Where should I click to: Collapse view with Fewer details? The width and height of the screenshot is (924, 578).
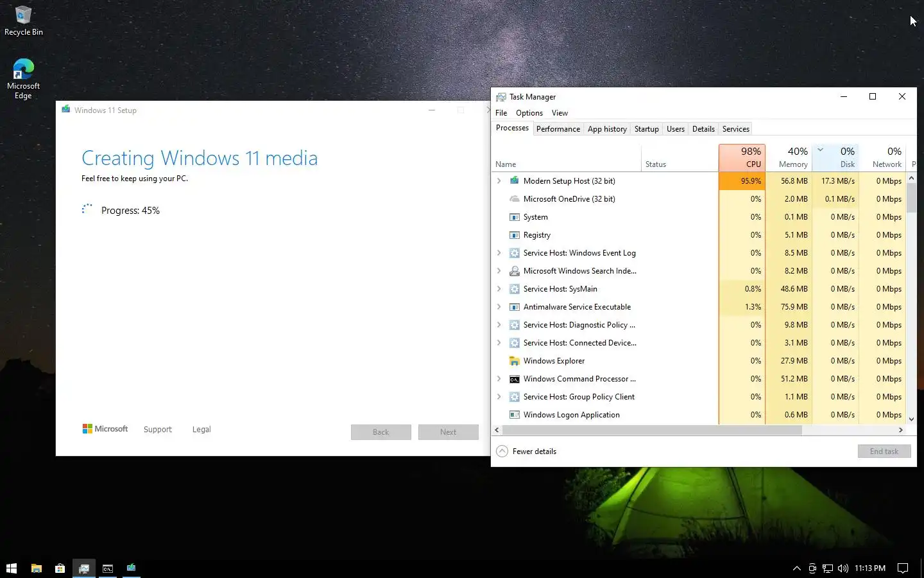[526, 451]
